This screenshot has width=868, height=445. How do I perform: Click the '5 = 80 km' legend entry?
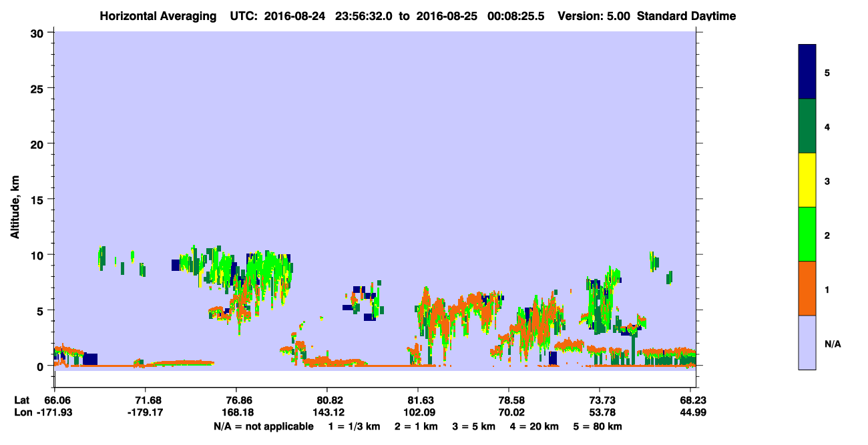pos(598,426)
